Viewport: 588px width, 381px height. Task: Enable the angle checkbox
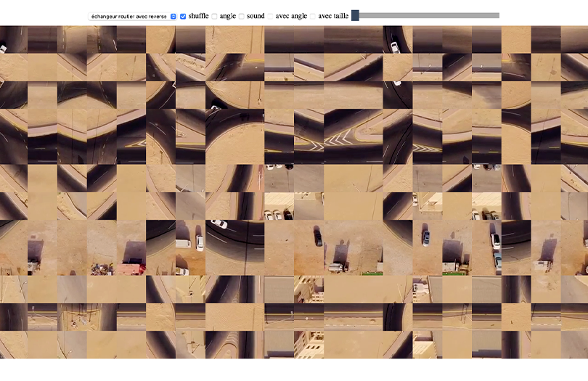[214, 16]
